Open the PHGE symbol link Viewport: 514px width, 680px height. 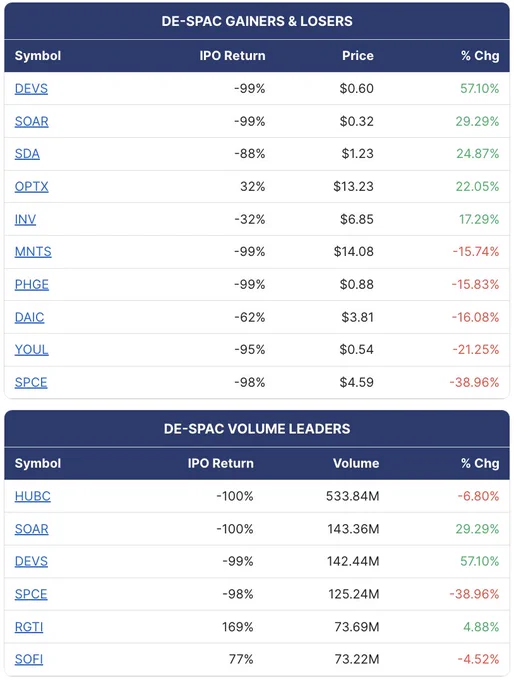(x=32, y=284)
